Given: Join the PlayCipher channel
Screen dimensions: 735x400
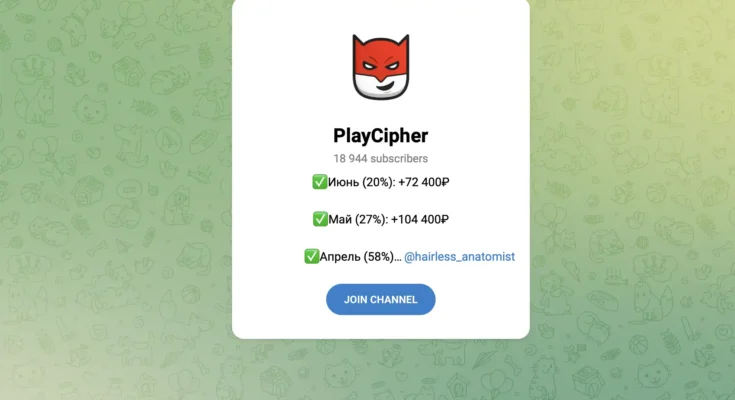Looking at the screenshot, I should [x=381, y=300].
